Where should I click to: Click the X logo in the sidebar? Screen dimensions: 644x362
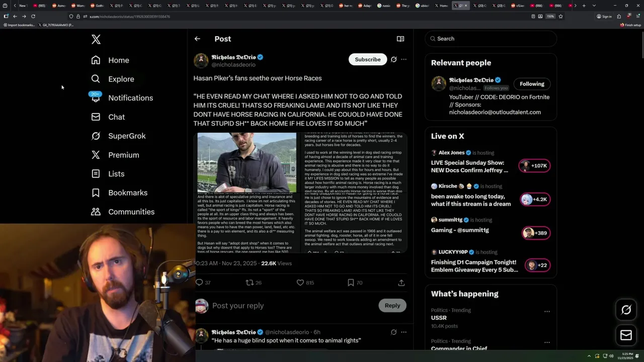coord(96,39)
